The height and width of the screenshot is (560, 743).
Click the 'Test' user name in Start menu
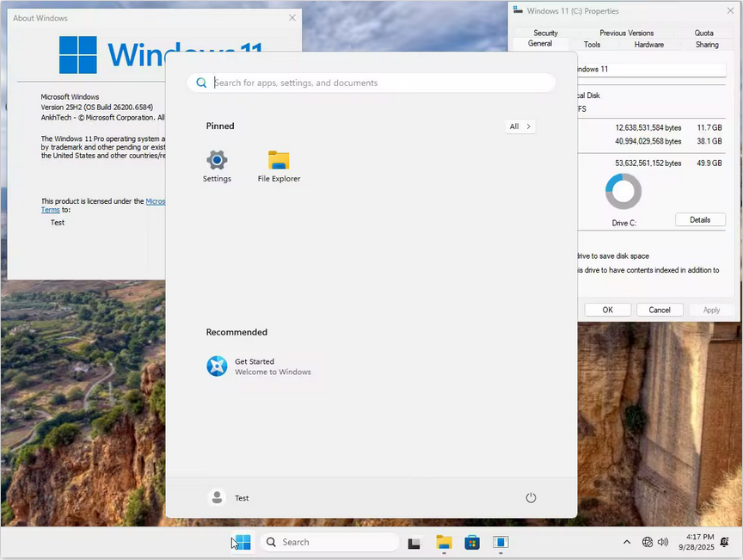242,498
